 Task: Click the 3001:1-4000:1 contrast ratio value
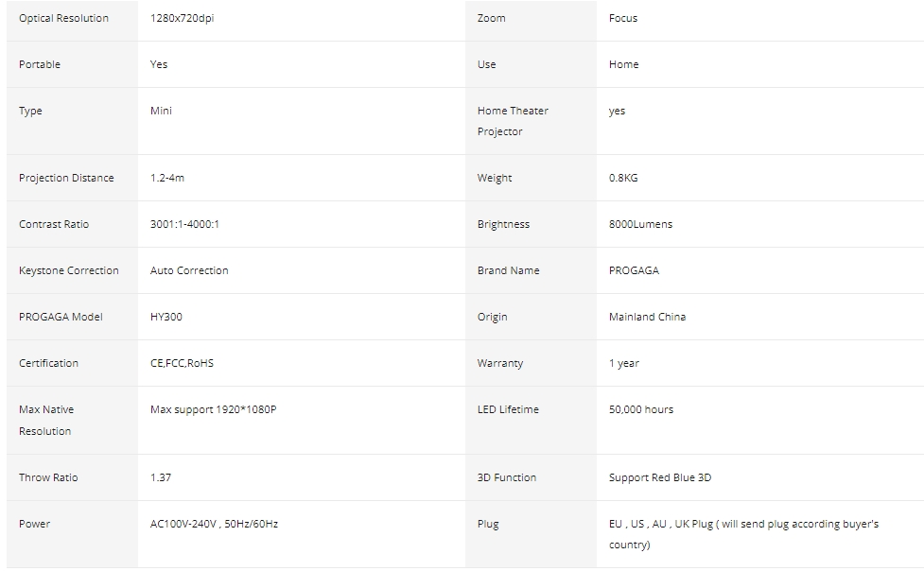pyautogui.click(x=184, y=224)
